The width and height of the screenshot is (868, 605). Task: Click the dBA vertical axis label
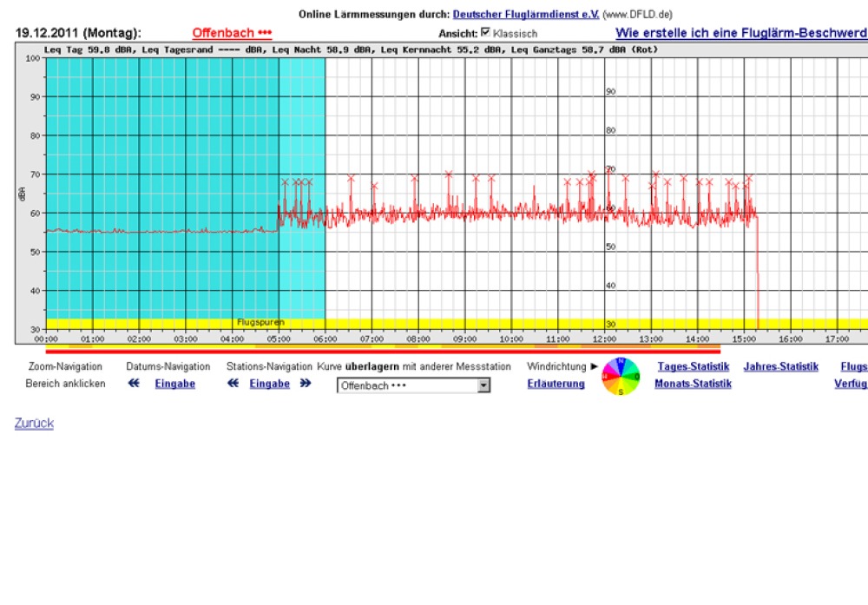pos(23,194)
